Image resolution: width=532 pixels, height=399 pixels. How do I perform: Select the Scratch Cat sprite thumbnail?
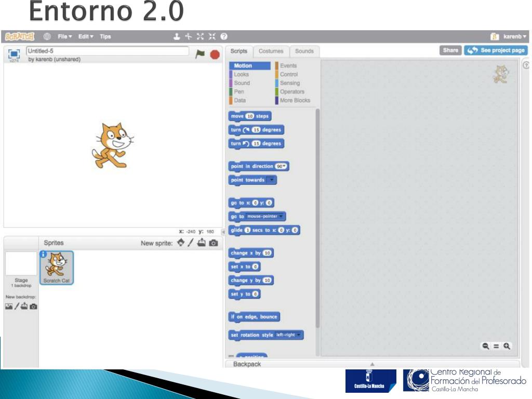point(57,268)
